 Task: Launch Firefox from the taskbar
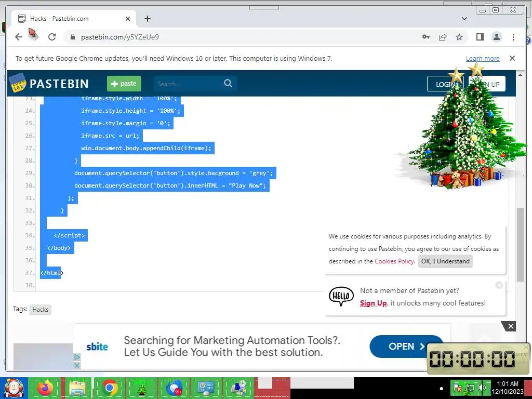click(x=45, y=388)
